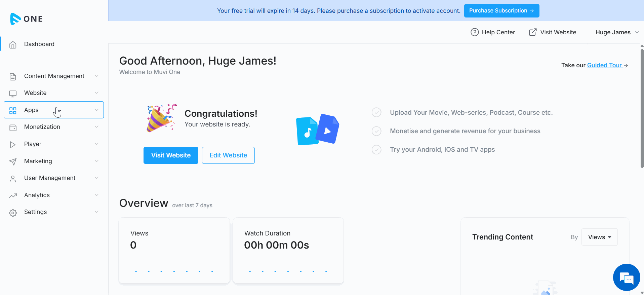Click the page vertical scrollbar
The image size is (644, 295).
click(x=642, y=108)
